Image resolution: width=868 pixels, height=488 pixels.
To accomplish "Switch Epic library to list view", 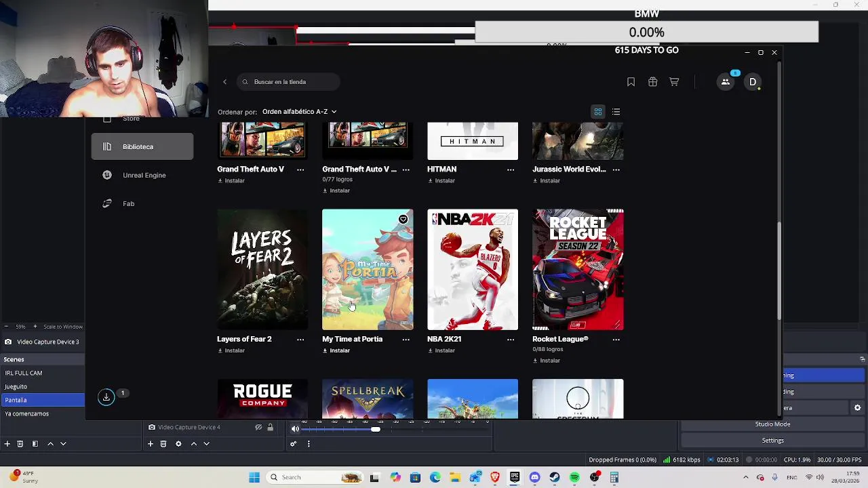I will pyautogui.click(x=616, y=112).
